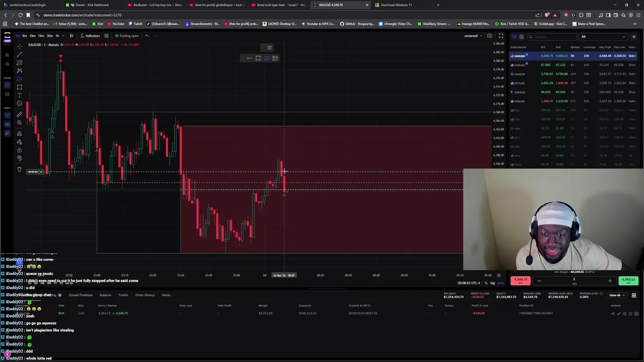The width and height of the screenshot is (644, 362).
Task: Select the crosshair cursor tool
Action: click(x=19, y=46)
